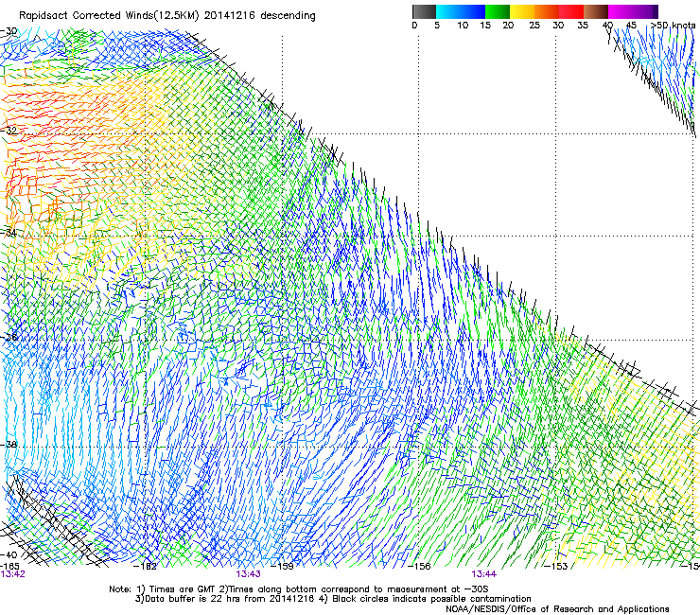Click the '-162' longitude axis label
This screenshot has width=700, height=615.
coord(146,567)
